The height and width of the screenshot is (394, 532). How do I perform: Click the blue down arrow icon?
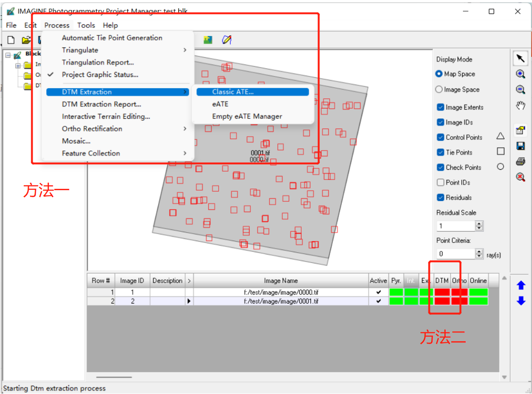coord(521,301)
